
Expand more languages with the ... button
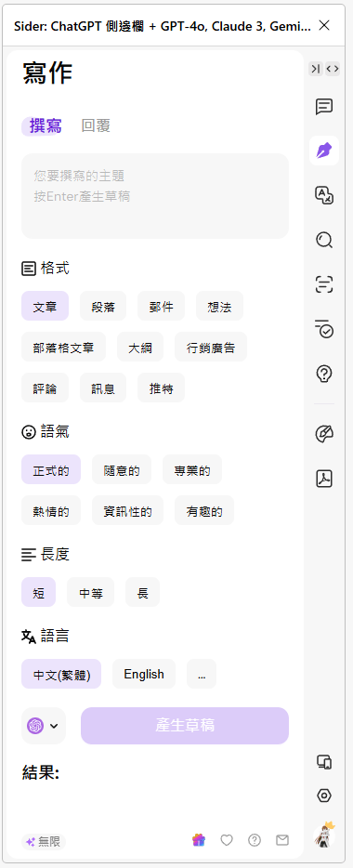[202, 675]
